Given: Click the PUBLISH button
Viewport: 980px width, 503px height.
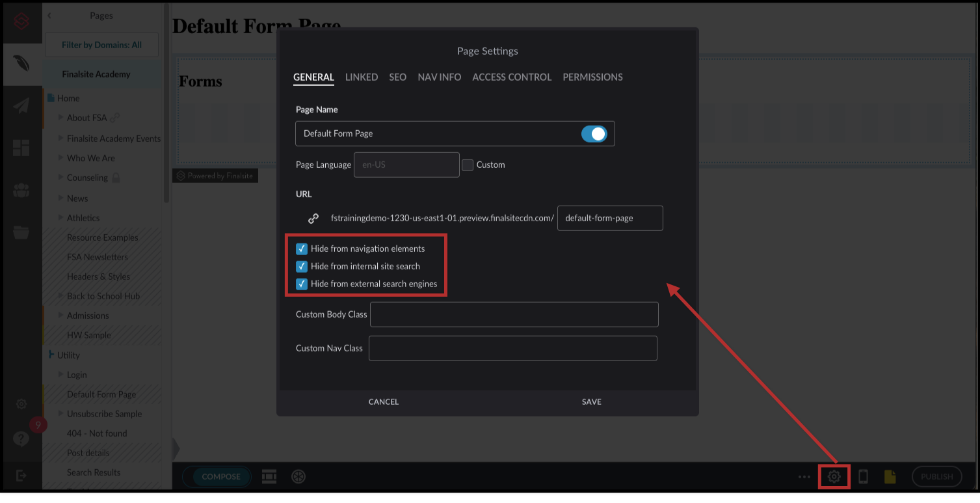Looking at the screenshot, I should tap(936, 476).
